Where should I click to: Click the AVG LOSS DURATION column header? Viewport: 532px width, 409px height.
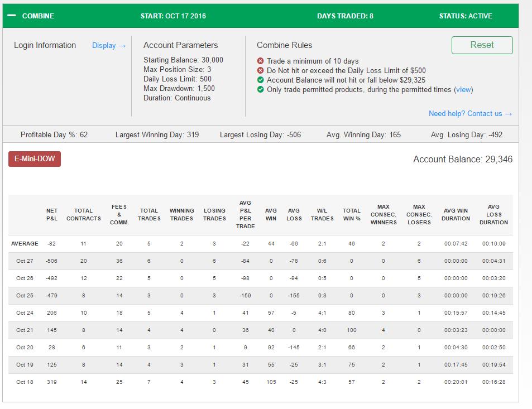coord(493,215)
